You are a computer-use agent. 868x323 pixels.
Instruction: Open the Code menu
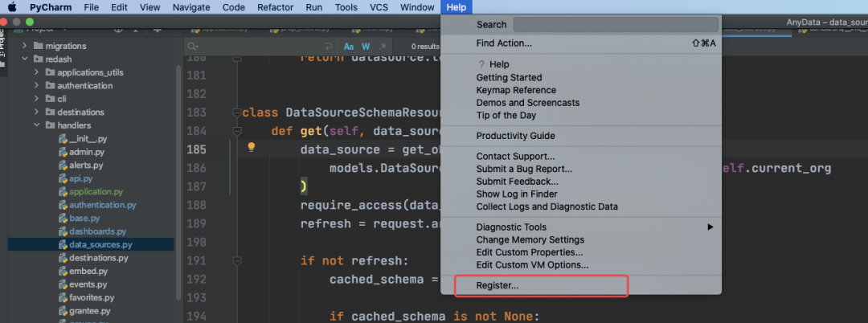[234, 7]
